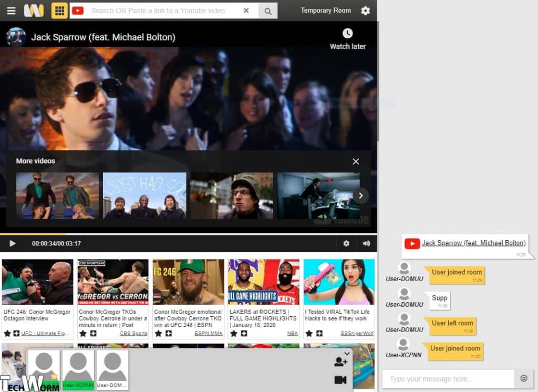This screenshot has width=538, height=392.
Task: Click the search field to enter a video link
Action: pyautogui.click(x=163, y=11)
